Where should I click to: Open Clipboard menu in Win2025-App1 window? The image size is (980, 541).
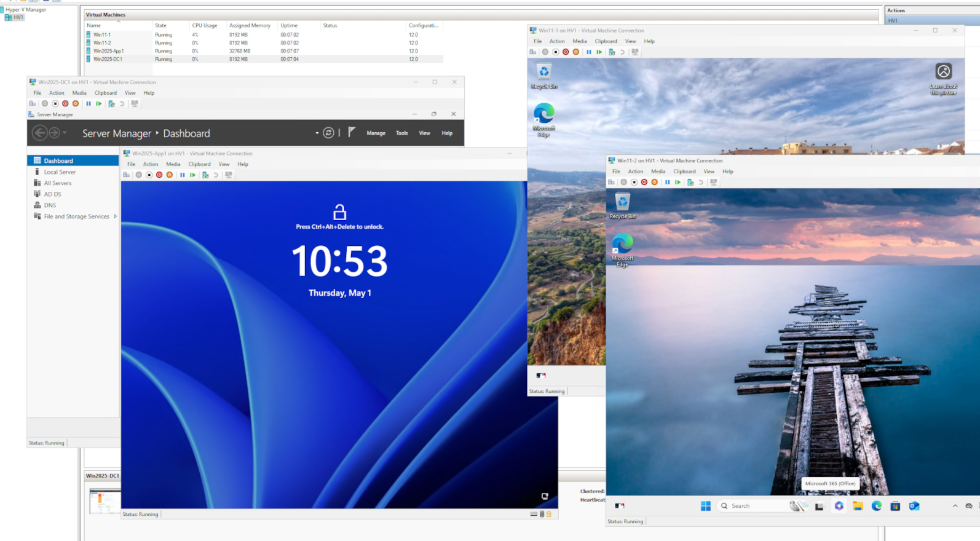click(x=199, y=165)
